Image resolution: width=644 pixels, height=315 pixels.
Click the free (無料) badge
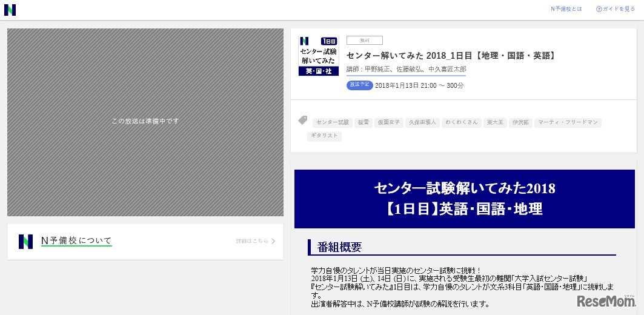[x=364, y=40]
